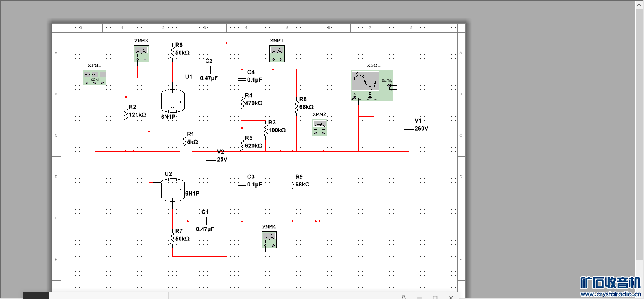The width and height of the screenshot is (644, 299).
Task: Click the V1 260V battery symbol
Action: click(x=409, y=128)
